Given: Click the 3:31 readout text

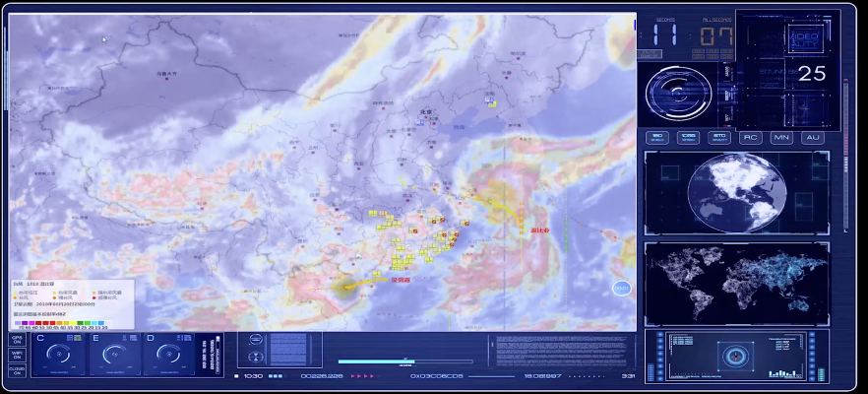Looking at the screenshot, I should point(628,376).
